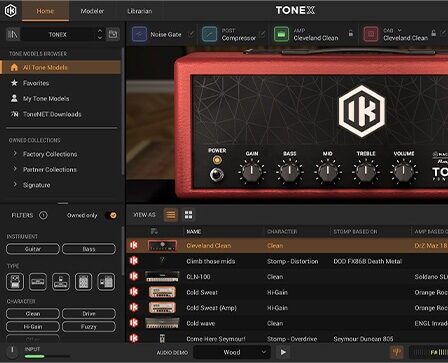This screenshot has width=448, height=363.
Task: Select the Noise Gate module icon
Action: [x=139, y=34]
